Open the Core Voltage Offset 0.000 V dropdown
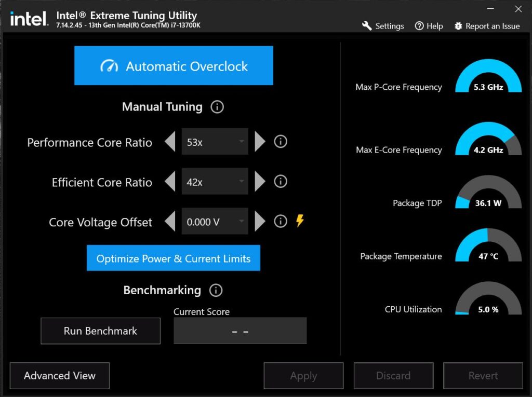532x397 pixels. 215,222
